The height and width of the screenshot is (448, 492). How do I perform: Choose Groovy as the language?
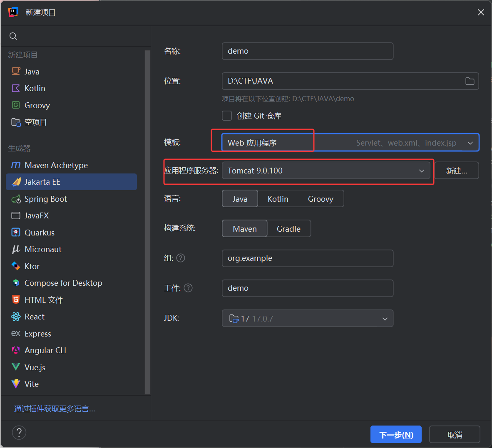[321, 199]
